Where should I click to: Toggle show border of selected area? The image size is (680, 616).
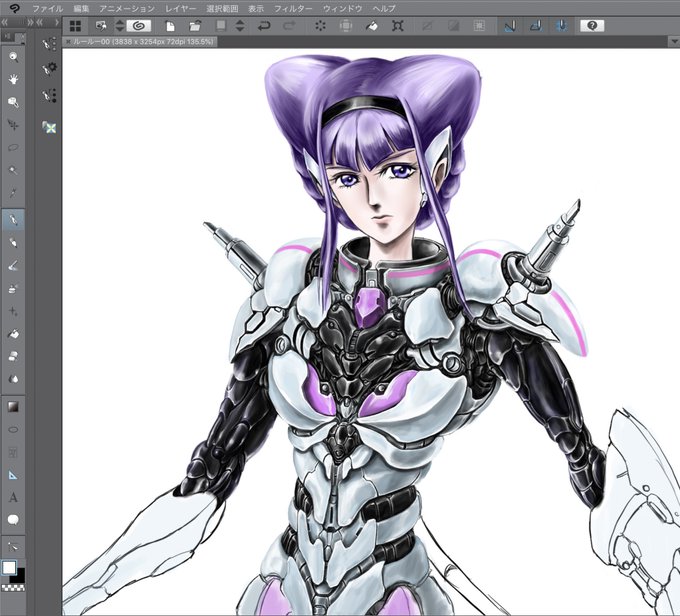click(x=479, y=26)
